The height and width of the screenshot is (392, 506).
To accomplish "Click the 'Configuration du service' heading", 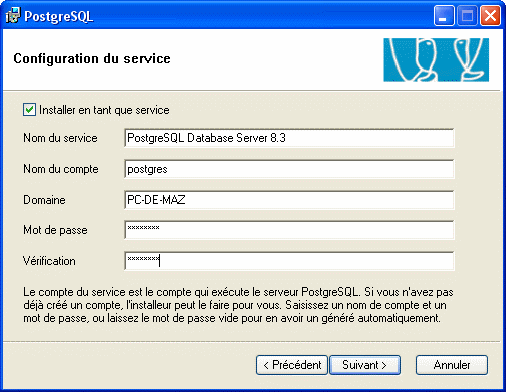I will [92, 58].
